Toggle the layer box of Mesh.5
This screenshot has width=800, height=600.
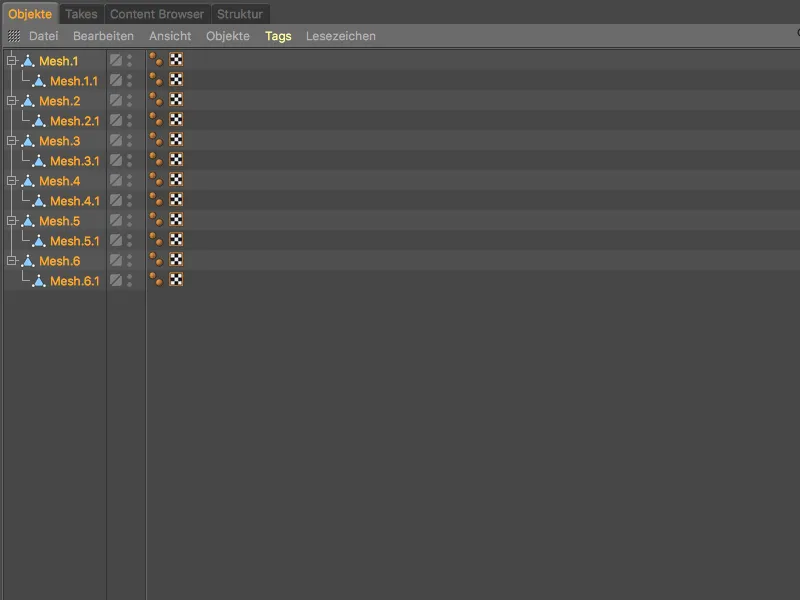coord(116,220)
